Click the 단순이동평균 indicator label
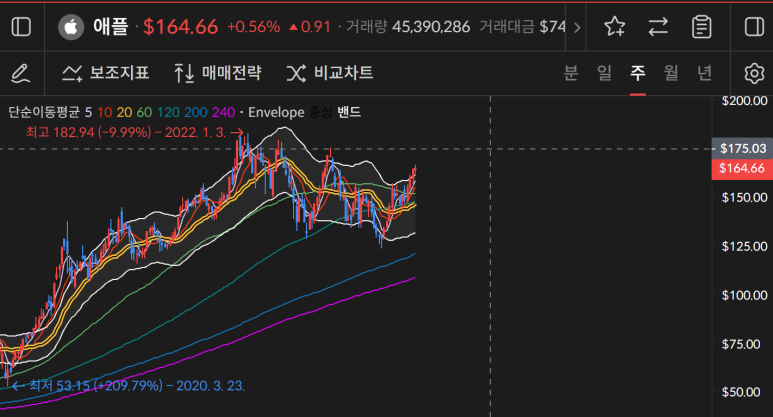Viewport: 773px width, 417px height. point(44,112)
